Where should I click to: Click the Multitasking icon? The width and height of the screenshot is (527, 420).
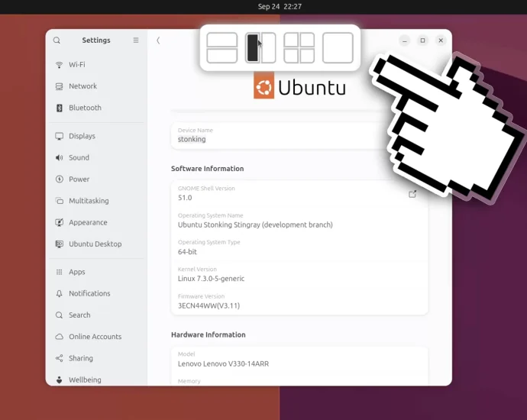(59, 201)
